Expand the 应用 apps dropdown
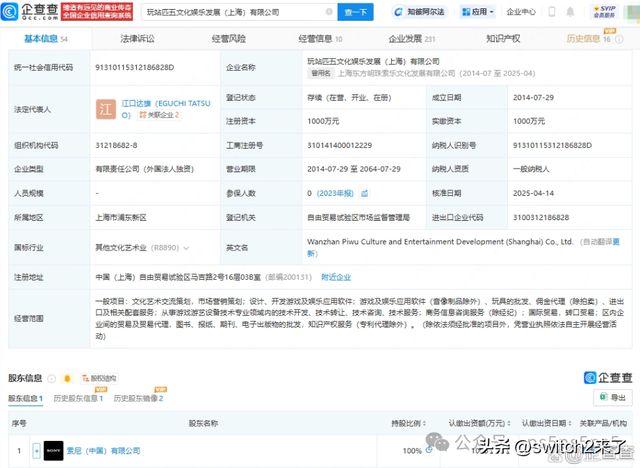This screenshot has height=468, width=640. pos(478,12)
